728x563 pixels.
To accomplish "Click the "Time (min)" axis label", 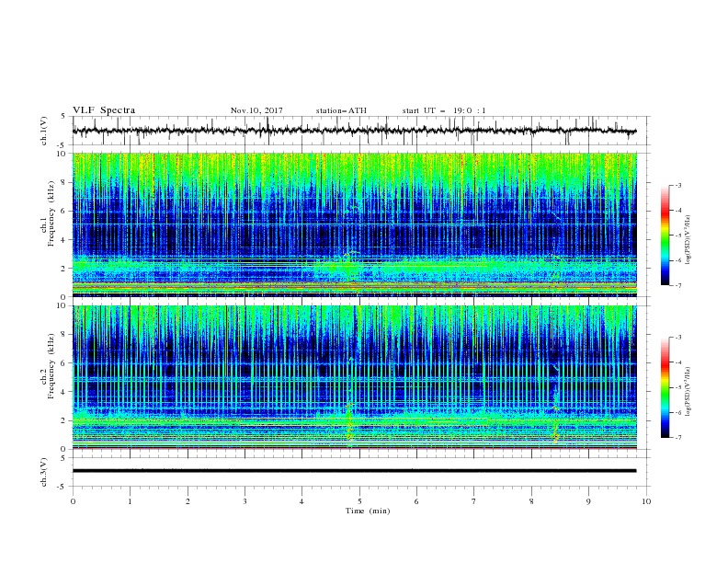I will pyautogui.click(x=368, y=511).
